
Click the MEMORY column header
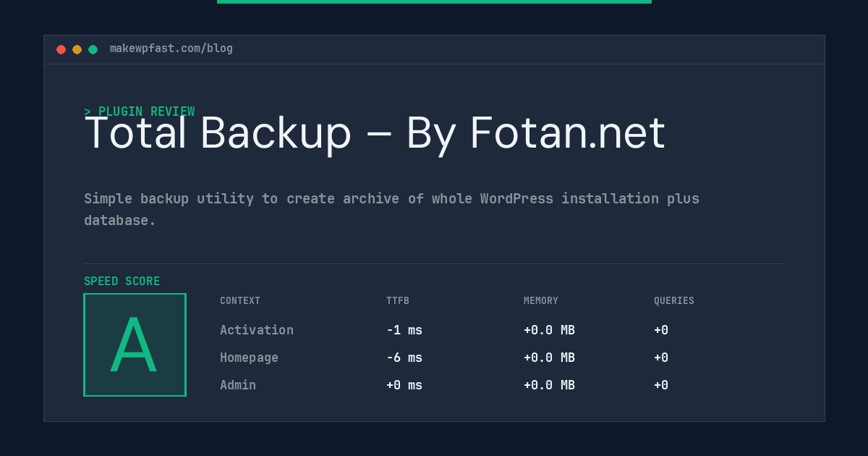pyautogui.click(x=541, y=301)
